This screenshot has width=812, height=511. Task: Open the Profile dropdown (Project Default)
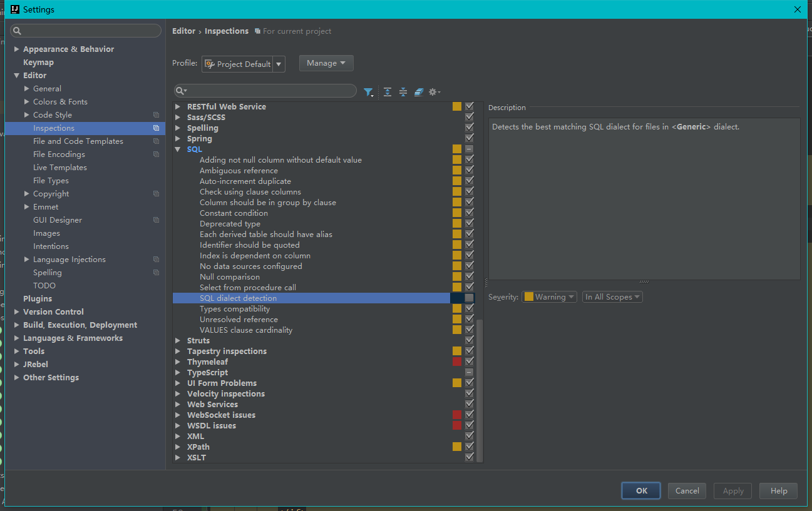244,64
